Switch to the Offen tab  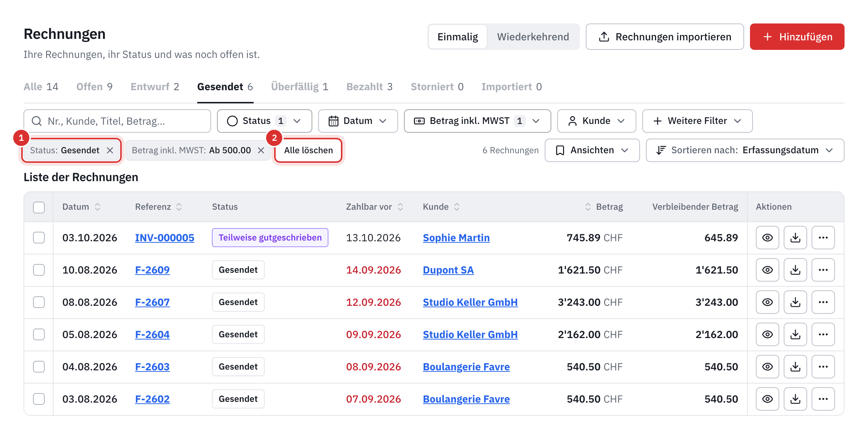click(x=95, y=87)
